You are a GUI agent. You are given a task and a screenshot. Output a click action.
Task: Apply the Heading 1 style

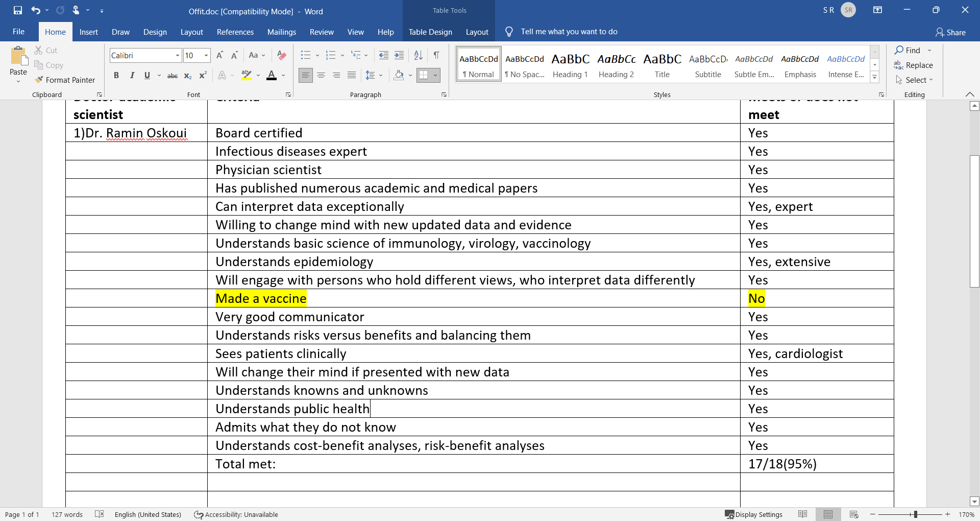click(x=570, y=64)
